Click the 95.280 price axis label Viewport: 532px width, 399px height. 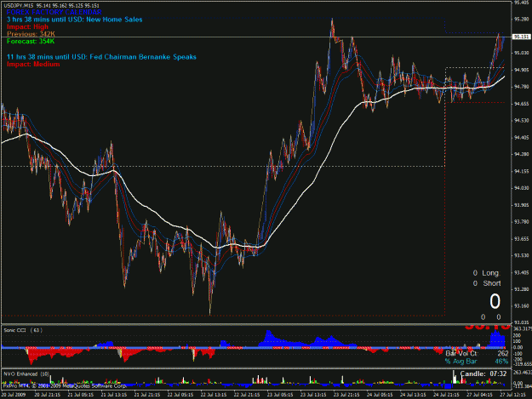tap(522, 19)
